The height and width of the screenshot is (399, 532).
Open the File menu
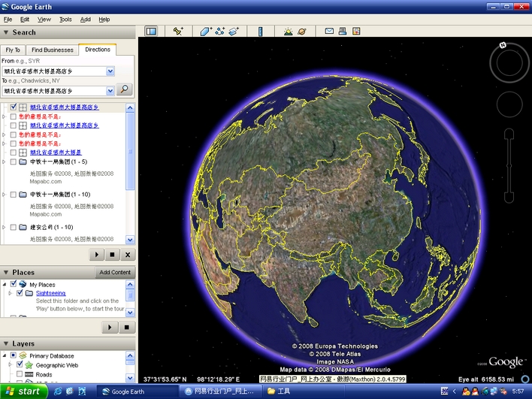point(8,20)
